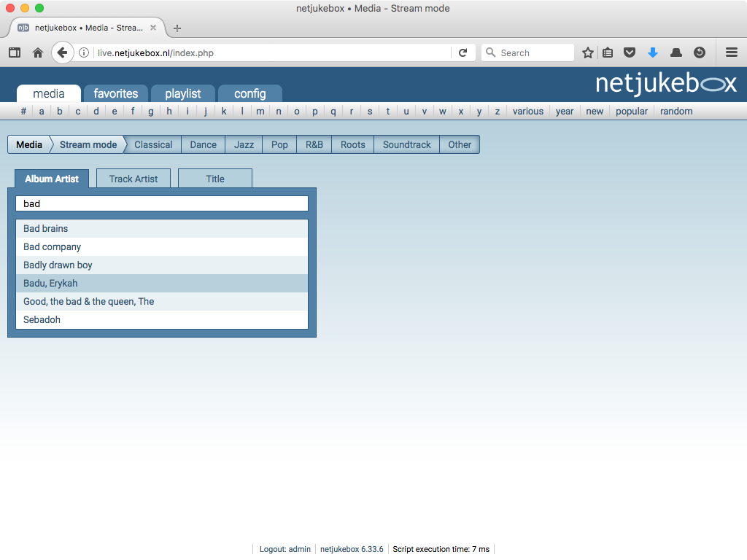Select "Bad company" from the artist list
This screenshot has height=560, width=747.
(x=51, y=246)
